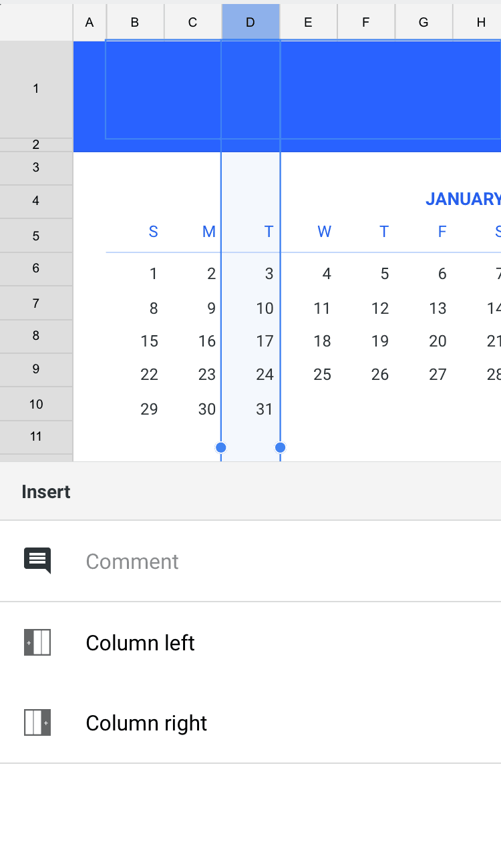Select the Column left menu option
Viewport: 501px width, 868px height.
pos(140,643)
